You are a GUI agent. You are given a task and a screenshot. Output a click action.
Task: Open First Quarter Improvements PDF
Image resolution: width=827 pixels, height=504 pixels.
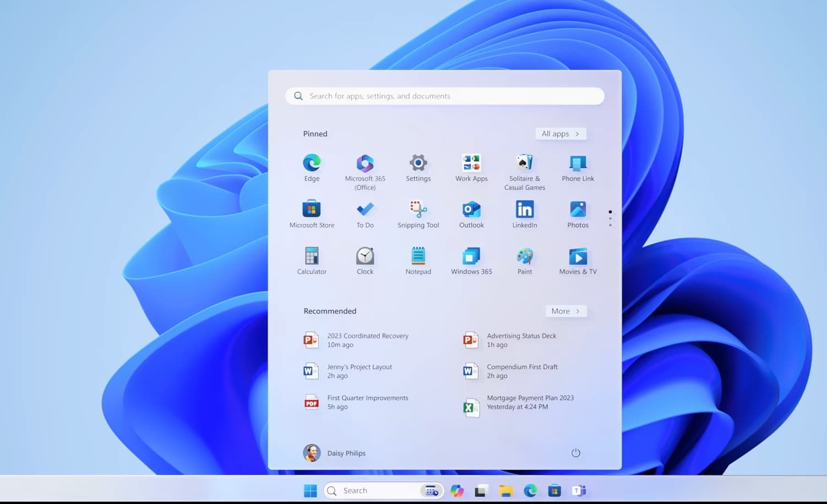[356, 402]
